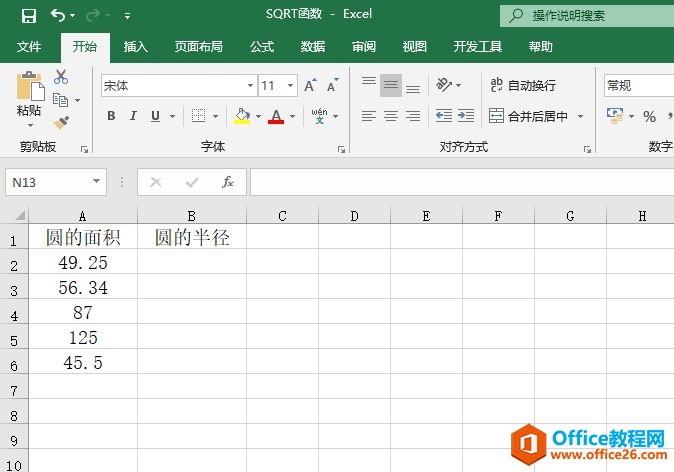
Task: Switch to the 数据 ribbon tab
Action: point(312,46)
